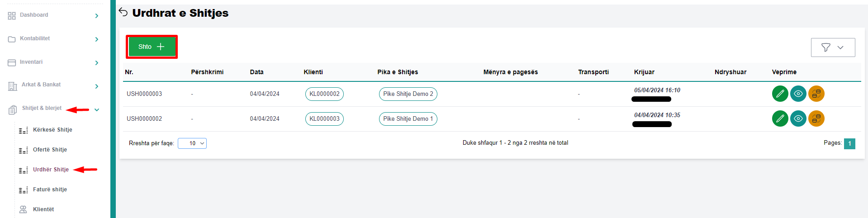Click the green edit pencil for USH0000003
868x218 pixels.
tap(780, 94)
